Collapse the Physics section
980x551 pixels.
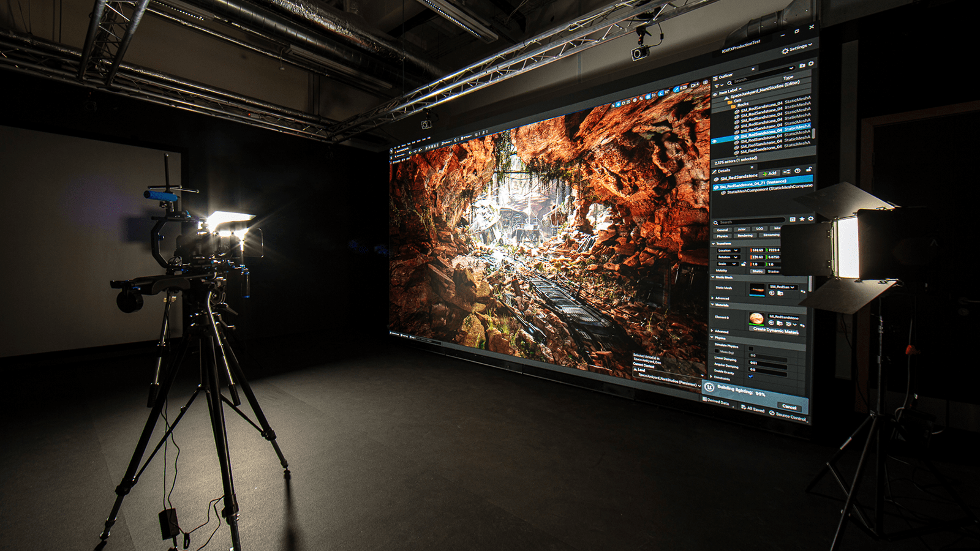pos(712,337)
